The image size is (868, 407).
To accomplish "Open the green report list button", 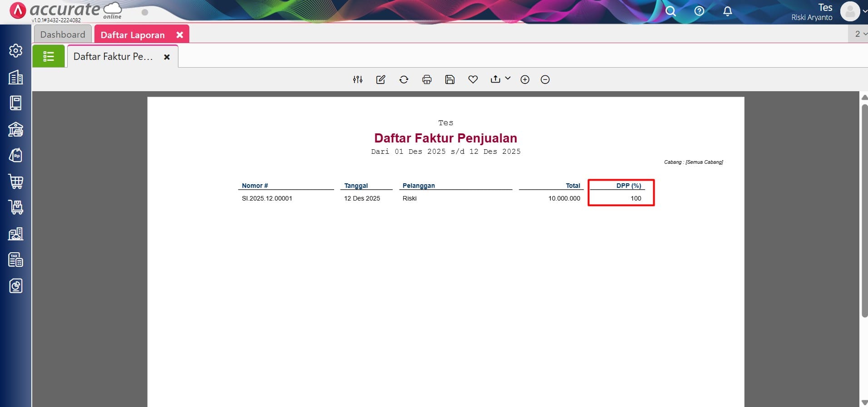I will click(x=49, y=56).
